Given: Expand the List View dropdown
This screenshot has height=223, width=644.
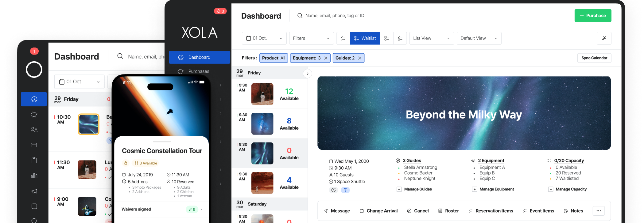Looking at the screenshot, I should (x=431, y=38).
